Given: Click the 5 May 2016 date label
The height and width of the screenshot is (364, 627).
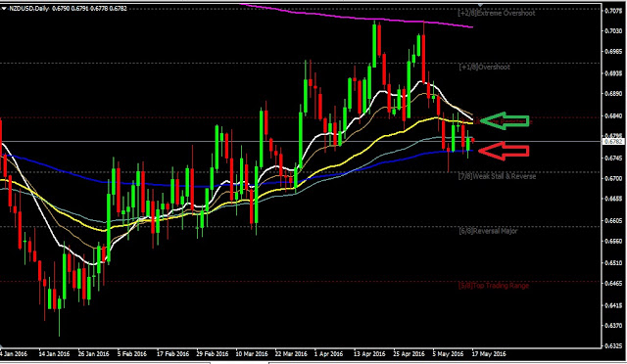Looking at the screenshot, I should click(x=448, y=354).
